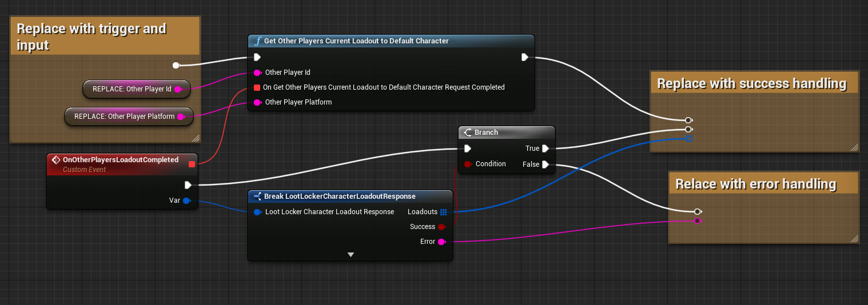Click the Branch True output pin

pos(545,149)
